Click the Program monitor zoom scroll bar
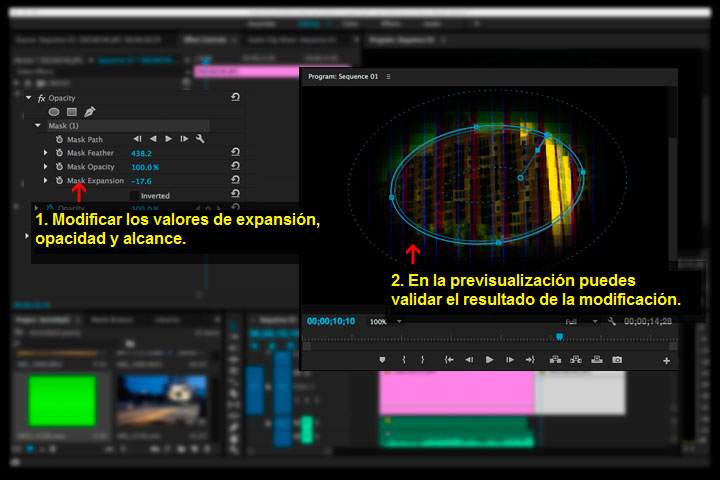 click(x=489, y=346)
